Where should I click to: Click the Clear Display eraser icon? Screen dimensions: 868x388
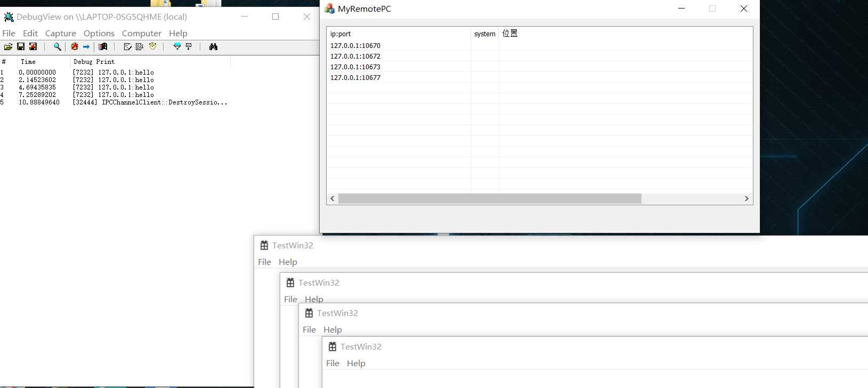[127, 47]
